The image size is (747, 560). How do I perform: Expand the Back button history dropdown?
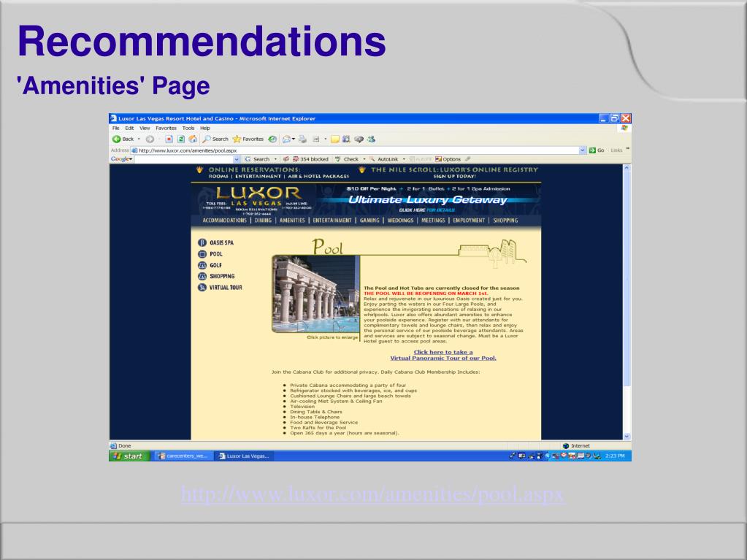point(139,139)
